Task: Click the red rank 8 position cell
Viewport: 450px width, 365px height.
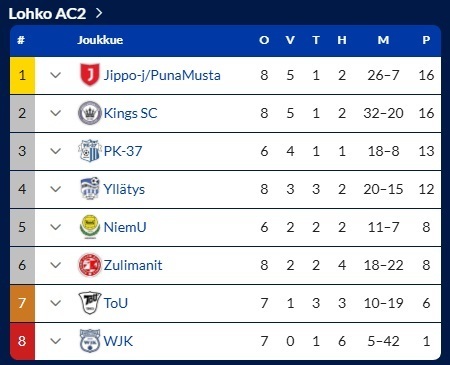Action: [22, 341]
